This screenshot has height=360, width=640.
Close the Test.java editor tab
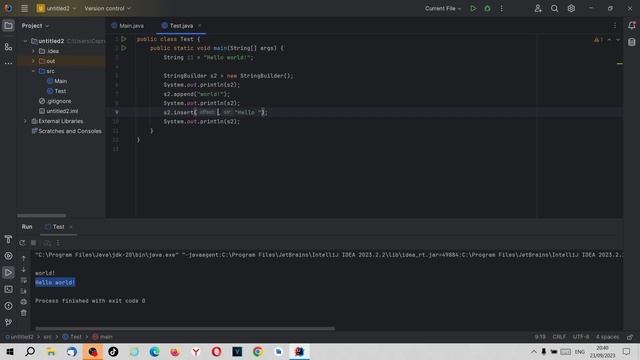point(200,26)
